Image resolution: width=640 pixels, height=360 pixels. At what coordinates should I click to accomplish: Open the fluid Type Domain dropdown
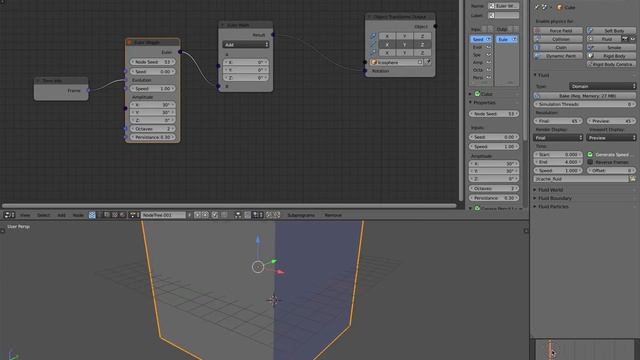[x=602, y=86]
